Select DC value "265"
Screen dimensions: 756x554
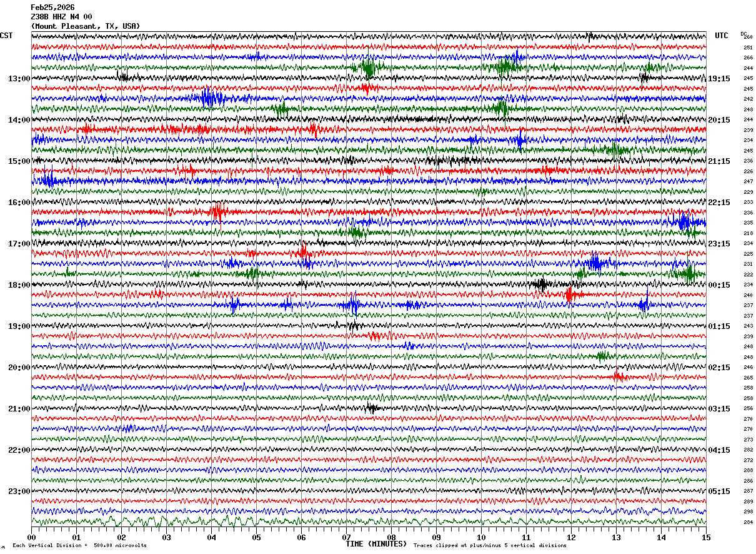tap(748, 378)
